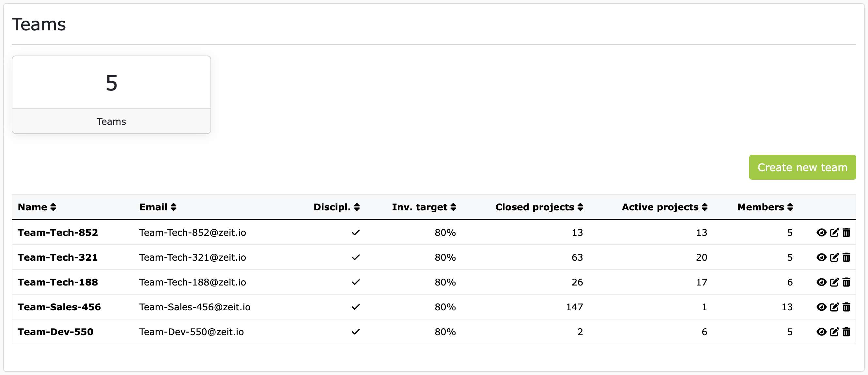Edit Team-Tech-852 using pencil icon
Viewport: 868px width, 375px height.
[834, 232]
